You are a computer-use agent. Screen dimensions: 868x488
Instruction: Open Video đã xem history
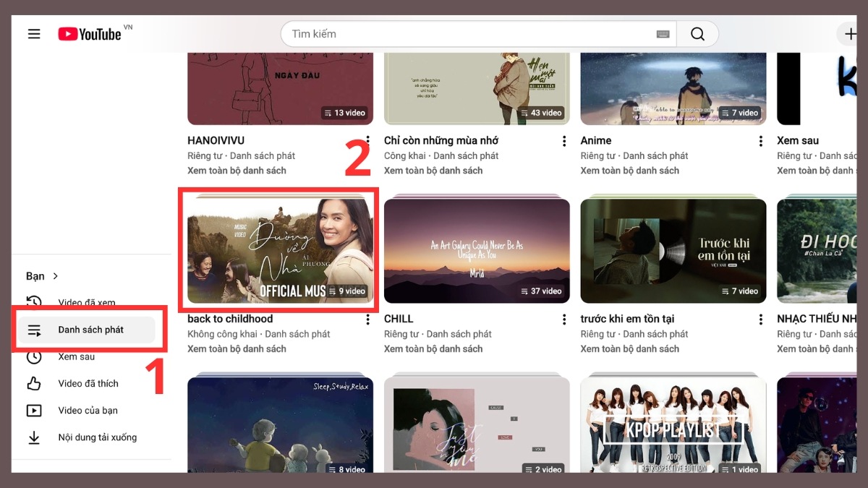pyautogui.click(x=87, y=303)
